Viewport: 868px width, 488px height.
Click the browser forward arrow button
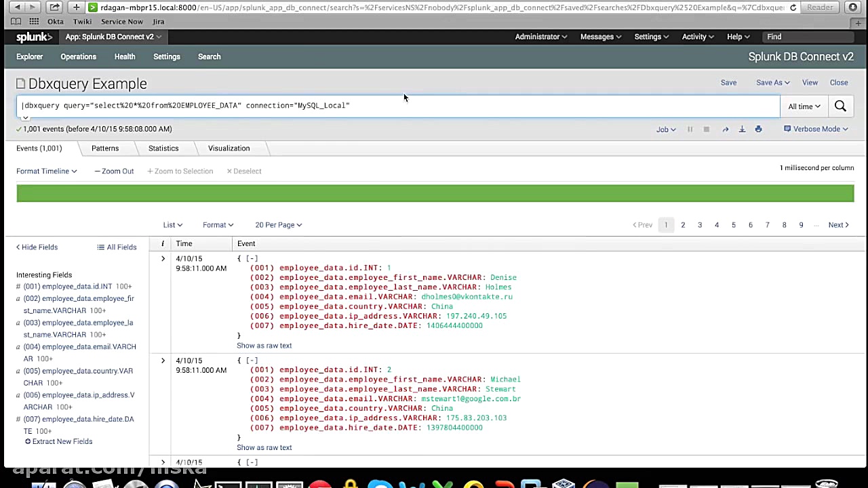point(33,7)
